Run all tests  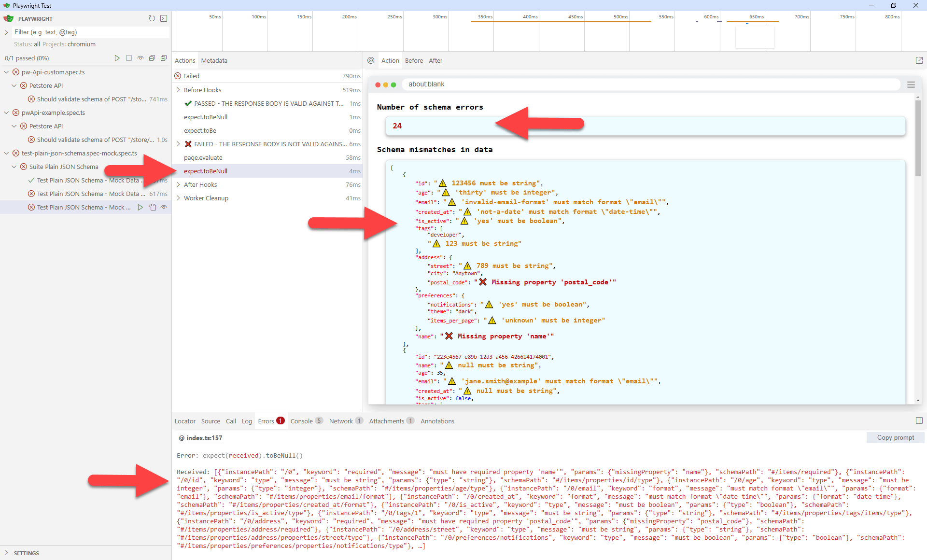tap(117, 58)
